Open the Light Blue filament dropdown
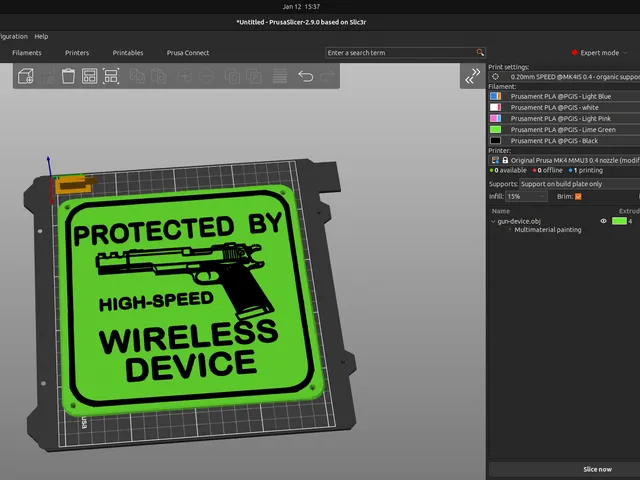This screenshot has width=640, height=480. tap(571, 96)
